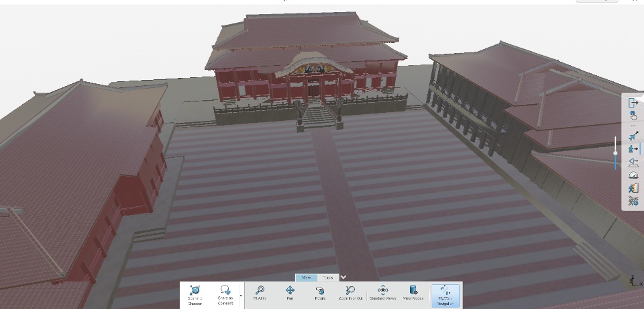This screenshot has height=309, width=644.
Task: Select Walk mode with the walking person icon
Action: (633, 149)
